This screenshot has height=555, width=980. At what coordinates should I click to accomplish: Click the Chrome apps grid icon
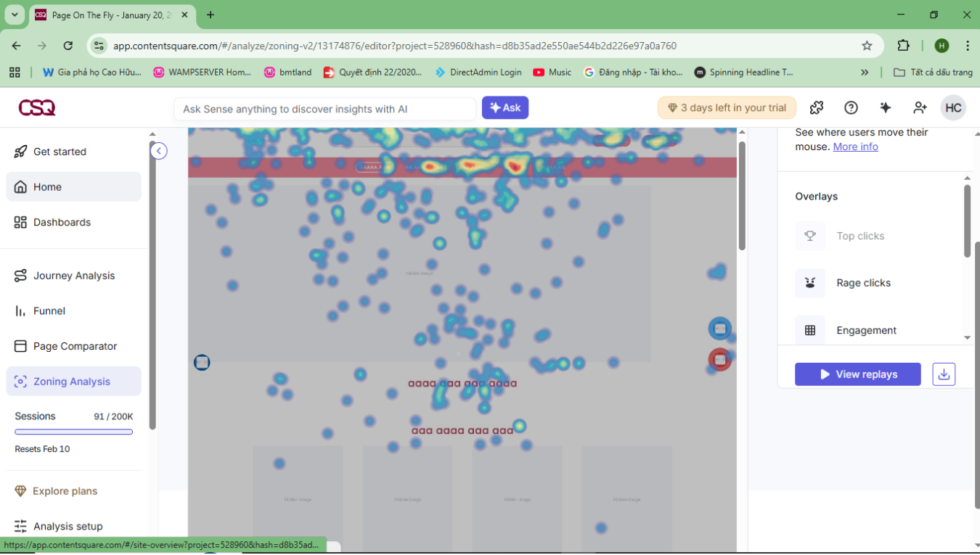coord(15,73)
